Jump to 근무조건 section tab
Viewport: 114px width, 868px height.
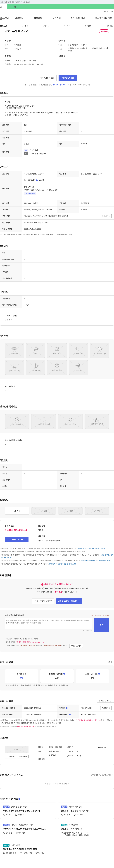click(x=24, y=26)
